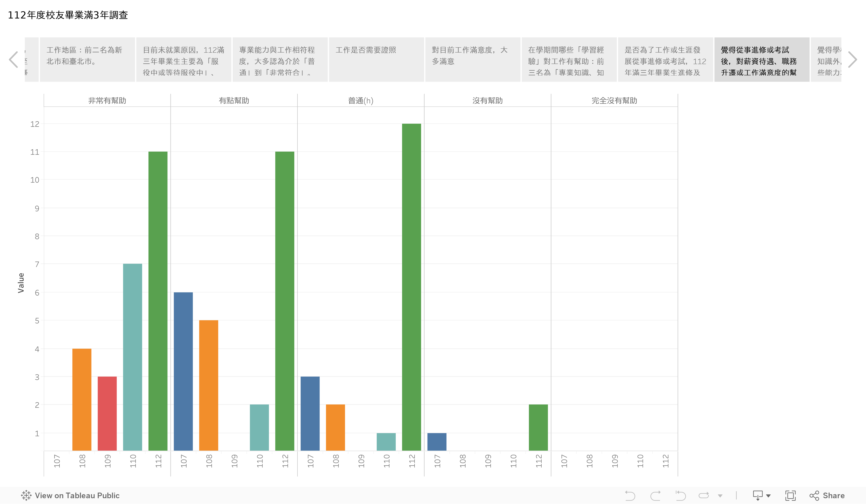Click the Value axis title
Viewport: 866px width, 504px height.
click(21, 283)
